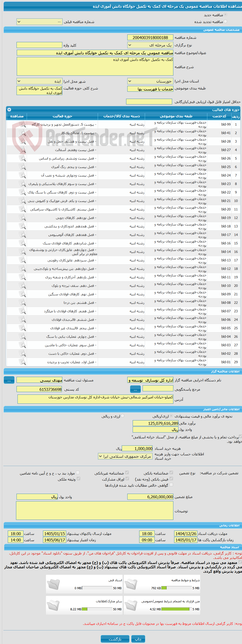Open the view icon for row bld-20
This screenshot has height=644, width=242.
(23, 209)
